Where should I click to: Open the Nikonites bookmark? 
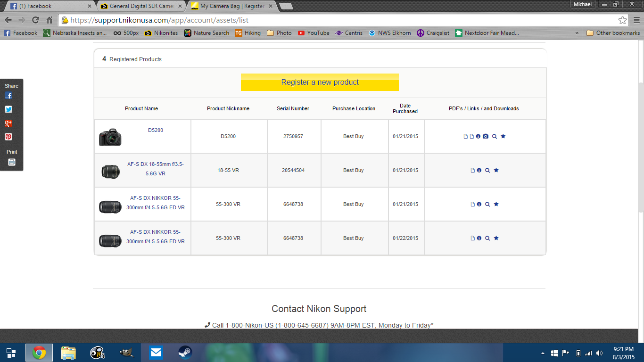pyautogui.click(x=161, y=33)
